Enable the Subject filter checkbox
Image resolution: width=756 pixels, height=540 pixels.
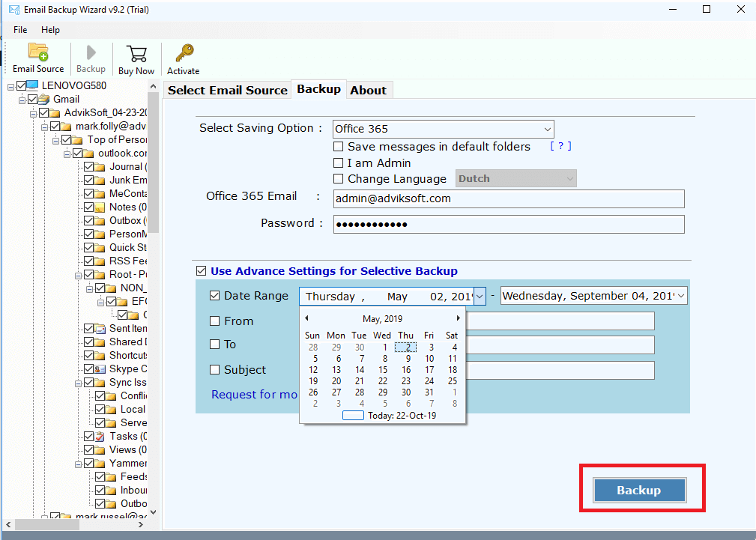pyautogui.click(x=215, y=370)
